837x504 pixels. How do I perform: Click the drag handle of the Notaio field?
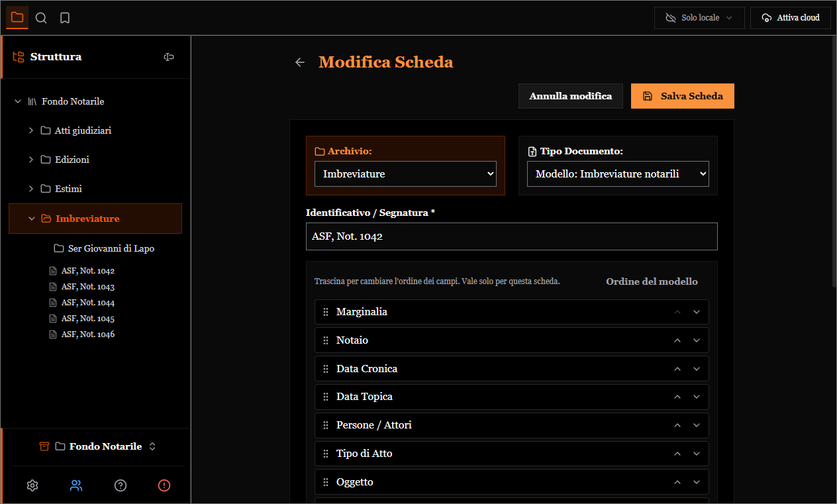click(326, 340)
